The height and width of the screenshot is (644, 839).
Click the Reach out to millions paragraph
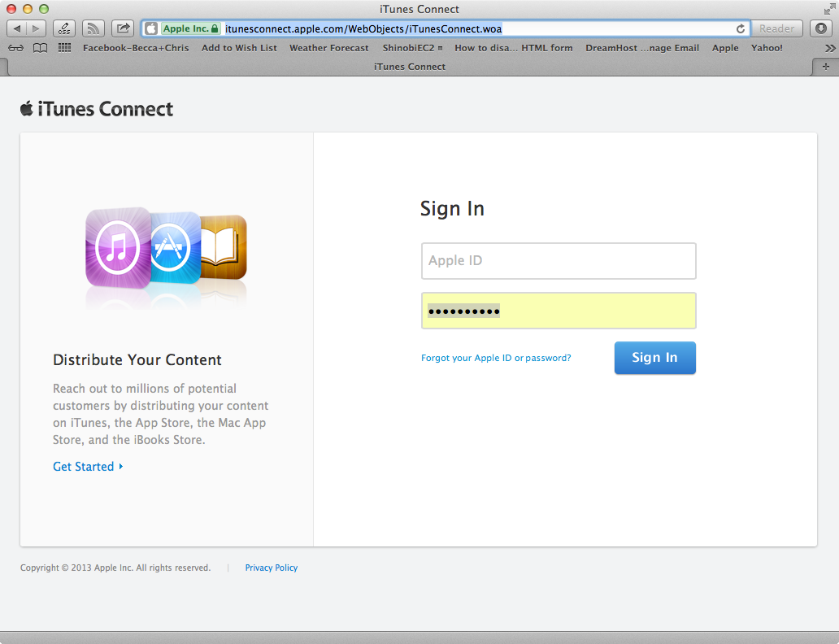160,414
